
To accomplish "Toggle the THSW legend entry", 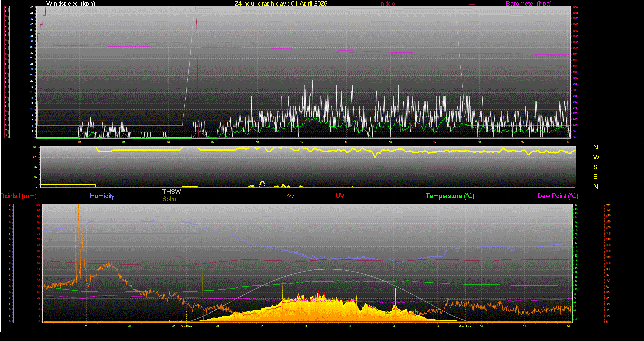I will [x=171, y=192].
